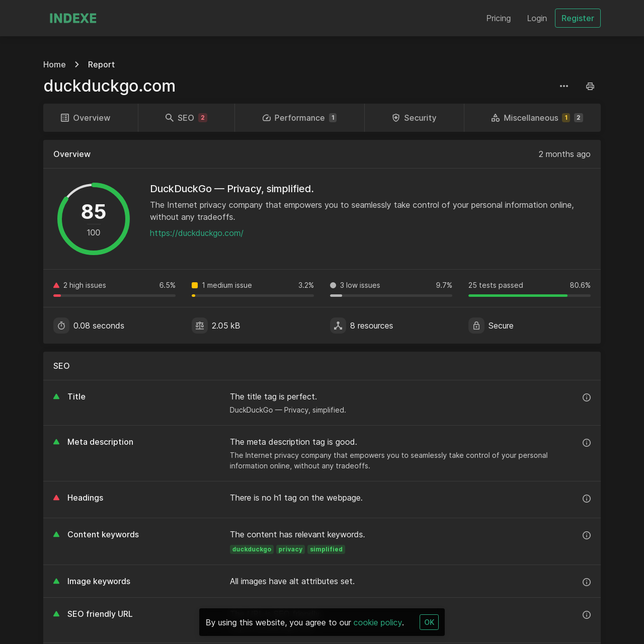Click the medium issue progress bar
The width and height of the screenshot is (644, 644).
(253, 295)
